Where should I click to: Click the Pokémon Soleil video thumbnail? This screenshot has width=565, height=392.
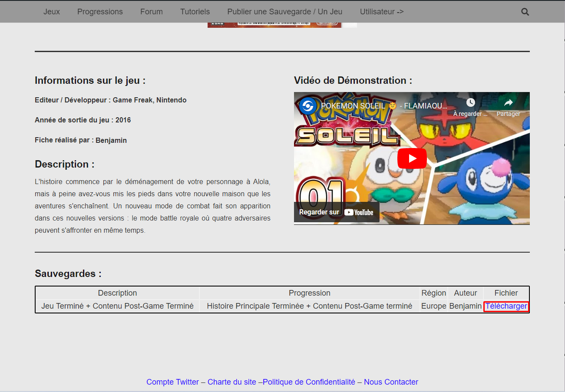tap(412, 158)
